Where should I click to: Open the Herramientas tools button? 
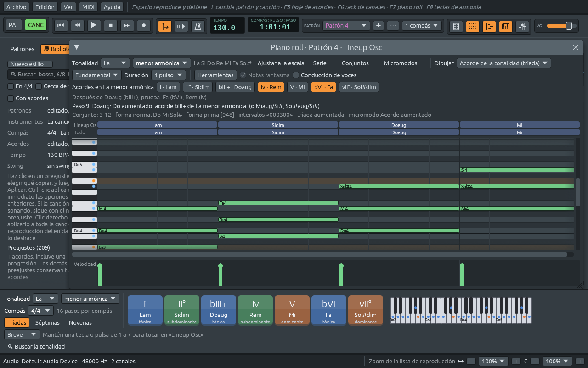(215, 75)
